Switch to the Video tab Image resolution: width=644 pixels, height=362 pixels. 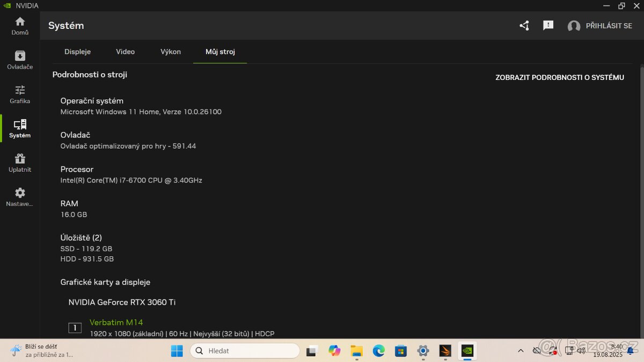pyautogui.click(x=125, y=52)
